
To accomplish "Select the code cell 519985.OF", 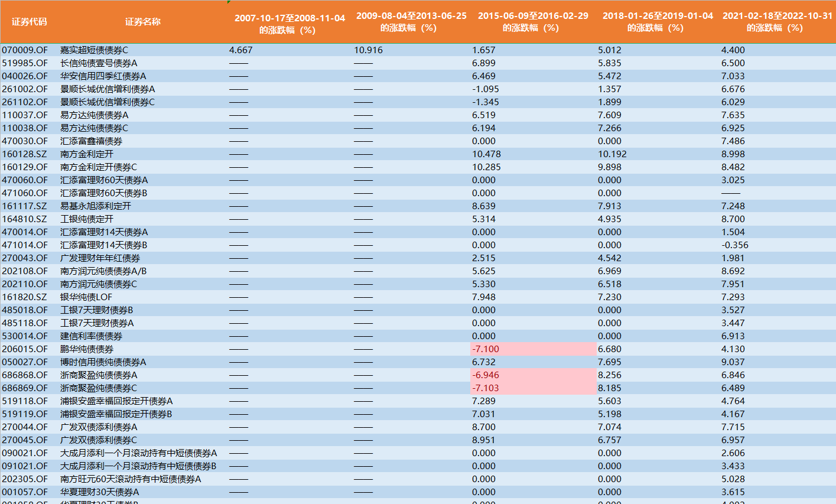I will 25,63.
